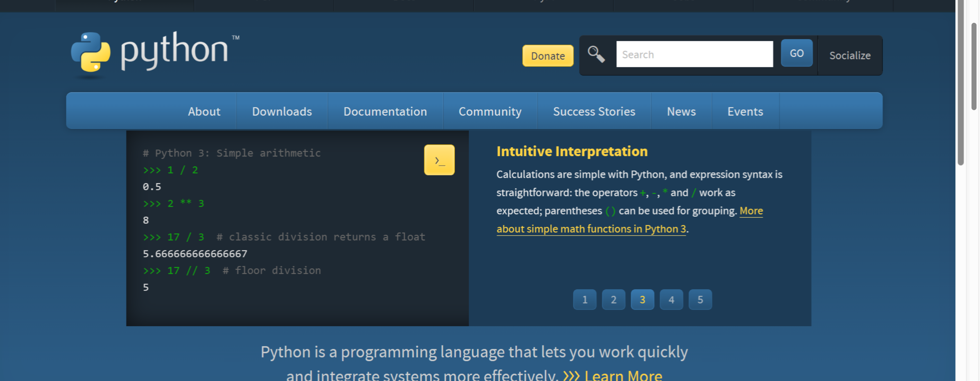Jump to slide 5 in carousel
Screen dimensions: 980x381
pyautogui.click(x=700, y=299)
